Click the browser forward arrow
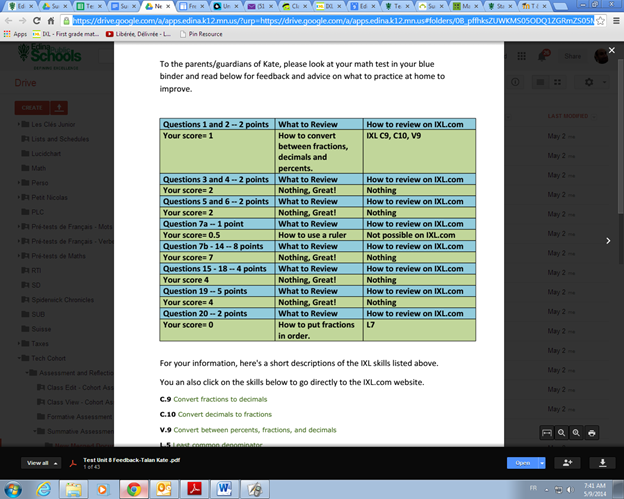The image size is (624, 499). (x=22, y=21)
